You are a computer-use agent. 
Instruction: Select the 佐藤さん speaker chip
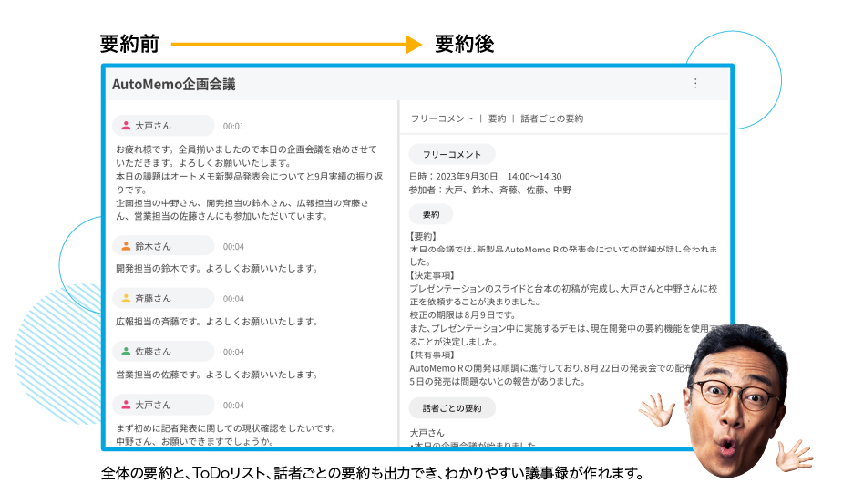point(163,351)
